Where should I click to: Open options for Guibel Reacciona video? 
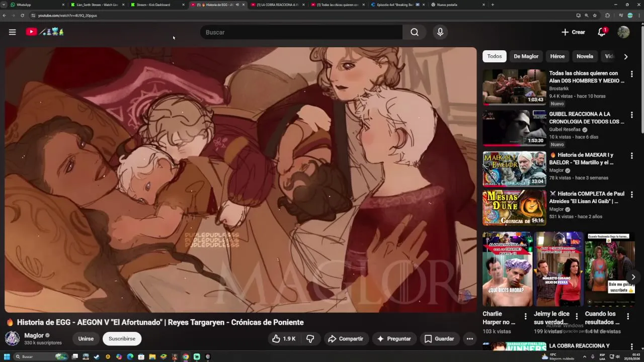pos(631,115)
